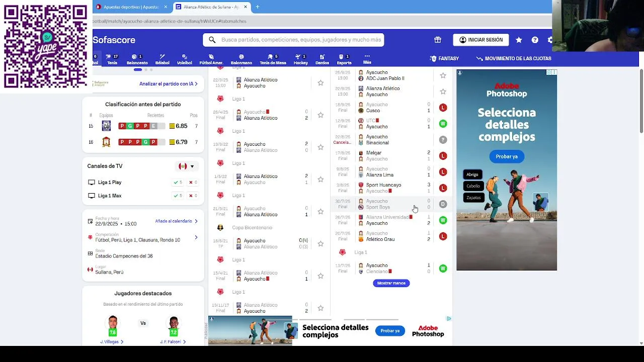Open Movimiento de las cuotas
Screen dimensions: 644x362
click(x=514, y=58)
